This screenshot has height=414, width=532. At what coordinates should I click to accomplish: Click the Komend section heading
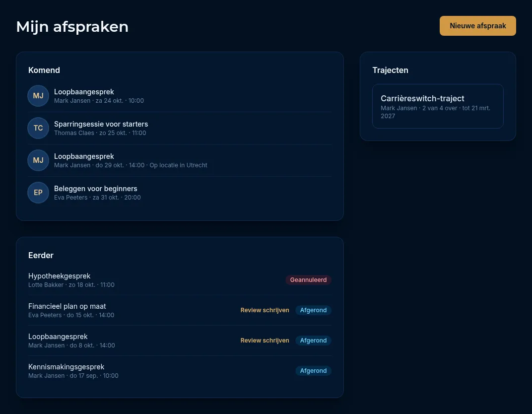click(44, 70)
